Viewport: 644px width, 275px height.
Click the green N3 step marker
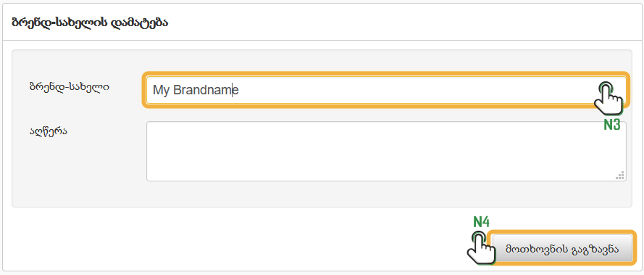tap(611, 125)
